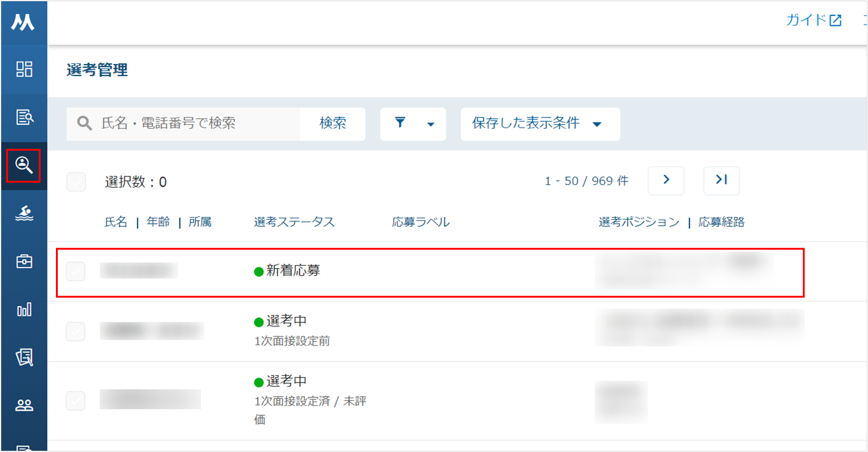Toggle the select-all checkbox near 選択数
Image resolution: width=868 pixels, height=452 pixels.
click(76, 182)
